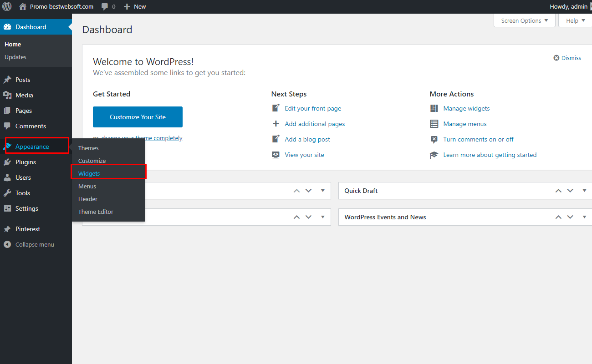Toggle the WordPress Events and News panel

pyautogui.click(x=584, y=217)
